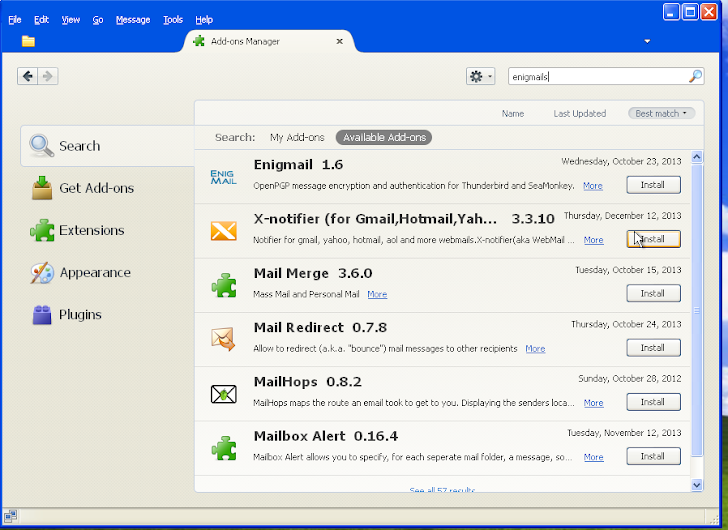The width and height of the screenshot is (728, 530).
Task: Select the Available Add-ons filter
Action: (x=384, y=137)
